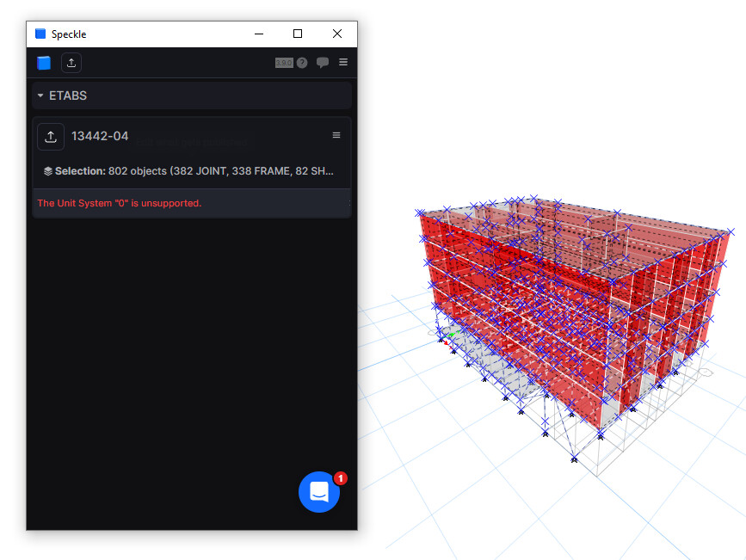This screenshot has width=746, height=560.
Task: Minimize the Speckle window
Action: click(x=258, y=34)
